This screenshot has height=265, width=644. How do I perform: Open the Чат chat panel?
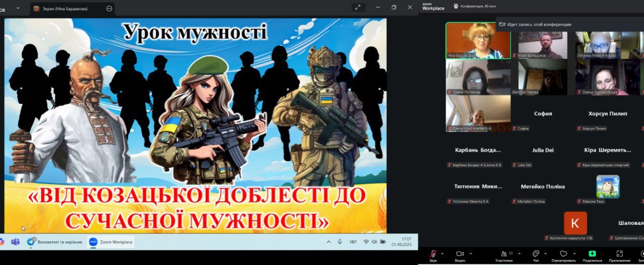536,254
